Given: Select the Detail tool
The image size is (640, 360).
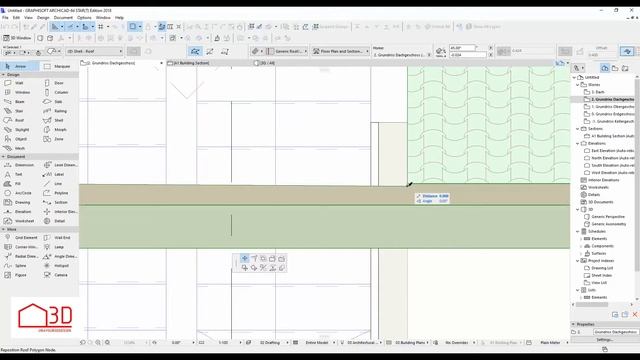Looking at the screenshot, I should click(59, 221).
